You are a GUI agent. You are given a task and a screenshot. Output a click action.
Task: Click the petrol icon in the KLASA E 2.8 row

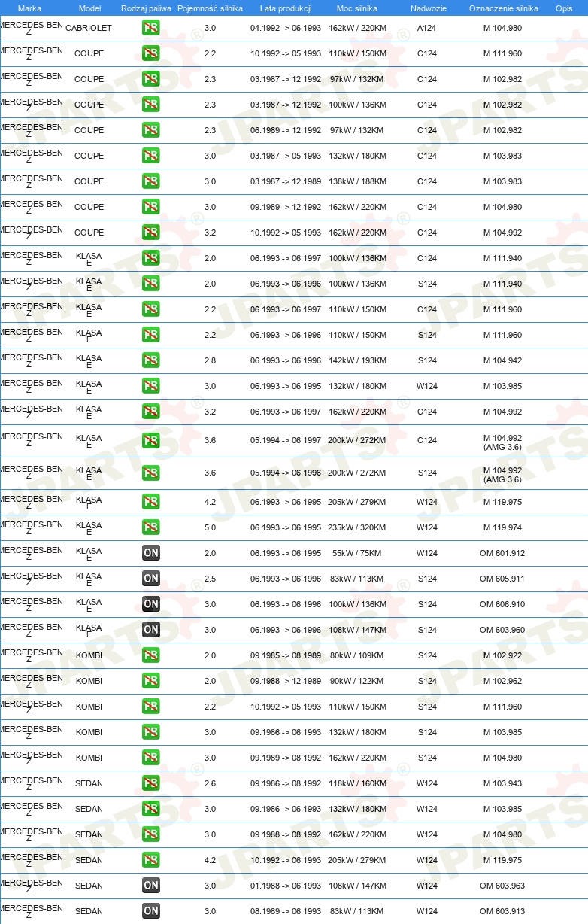point(151,360)
